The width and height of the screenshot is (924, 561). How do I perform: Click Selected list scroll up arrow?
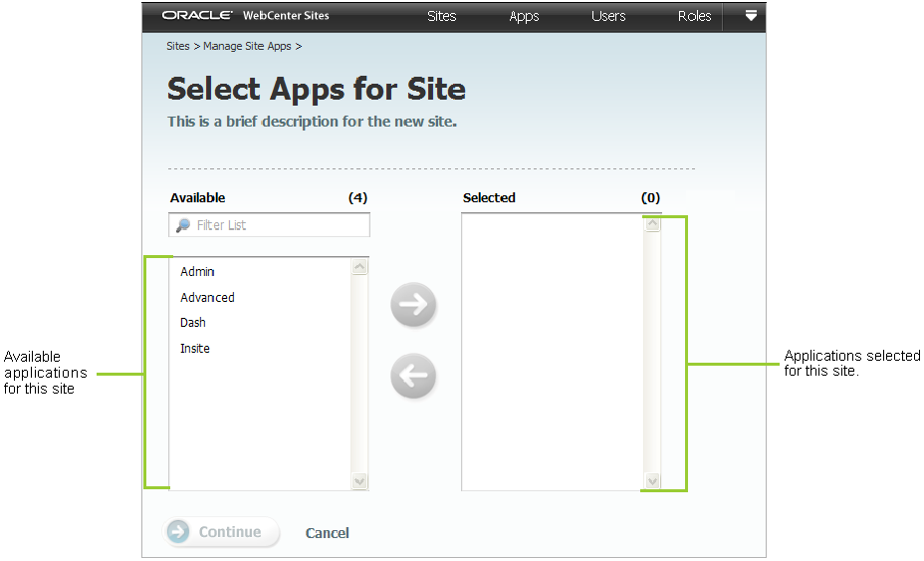[652, 224]
